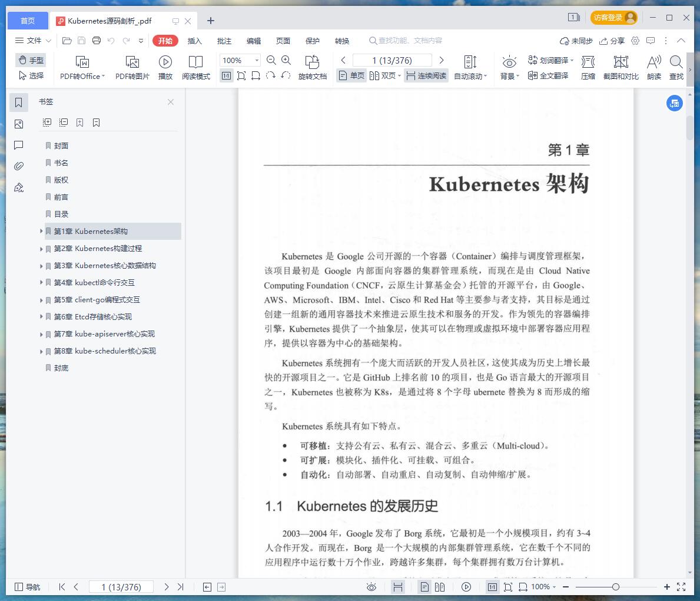The width and height of the screenshot is (700, 601).
Task: Open the signature panel icon
Action: coord(19,188)
